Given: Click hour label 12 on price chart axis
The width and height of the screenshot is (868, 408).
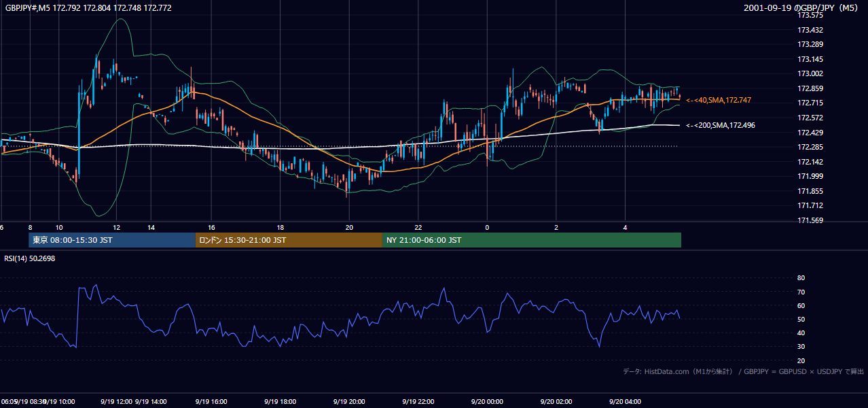Looking at the screenshot, I should [x=117, y=228].
